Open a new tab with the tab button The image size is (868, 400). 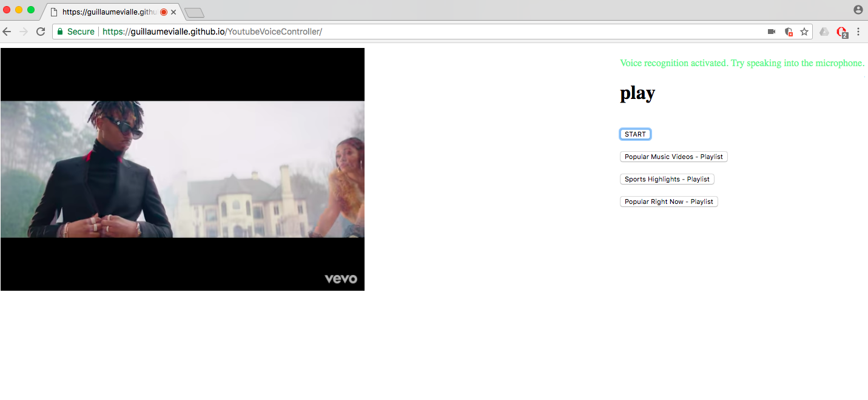194,13
